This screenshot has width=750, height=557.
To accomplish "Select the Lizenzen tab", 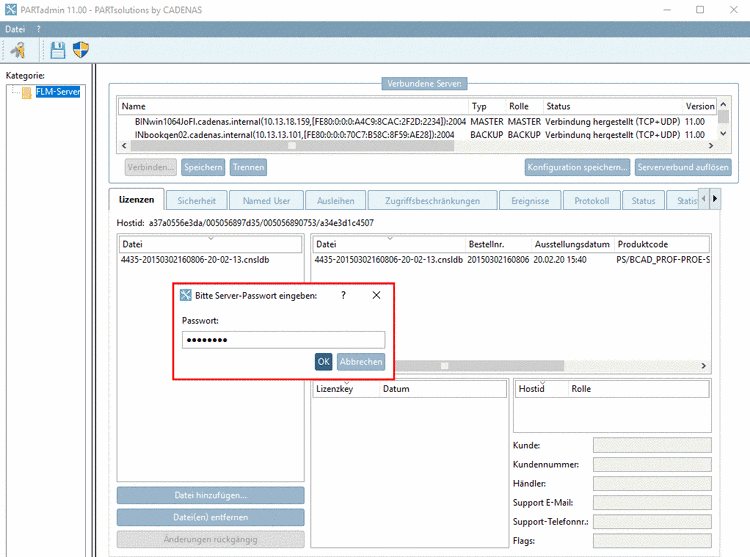I will click(x=136, y=200).
